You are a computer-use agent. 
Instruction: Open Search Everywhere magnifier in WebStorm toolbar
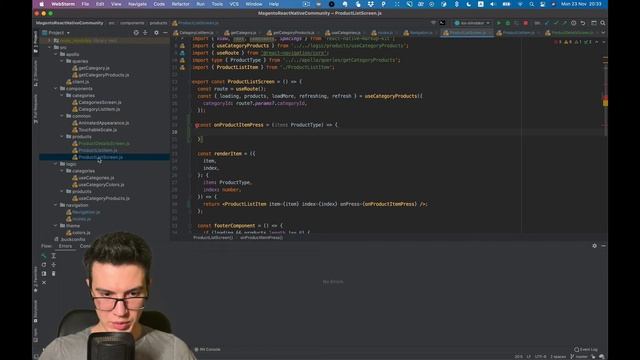coord(603,23)
